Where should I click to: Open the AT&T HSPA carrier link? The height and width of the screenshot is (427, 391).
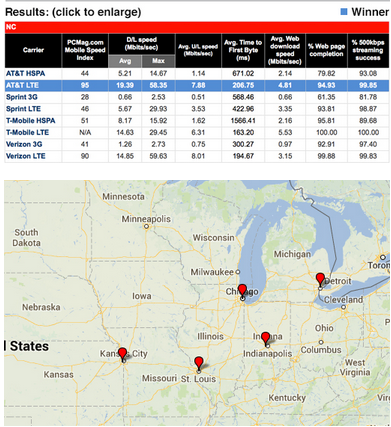(25, 73)
